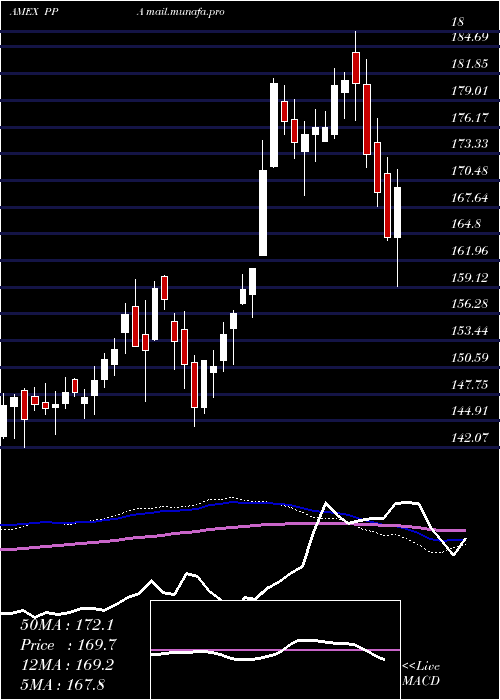Click the 153.44 price axis label

point(470,331)
